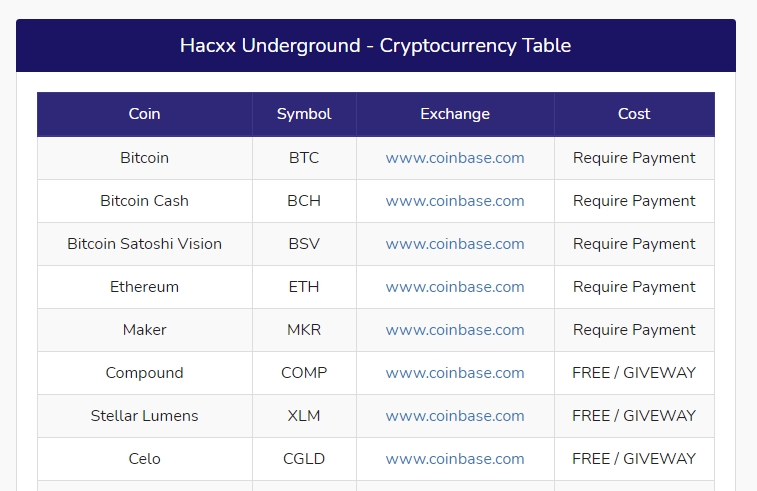Follow the exchange link for Bitcoin Satoshi Vision
This screenshot has width=757, height=491.
click(455, 244)
